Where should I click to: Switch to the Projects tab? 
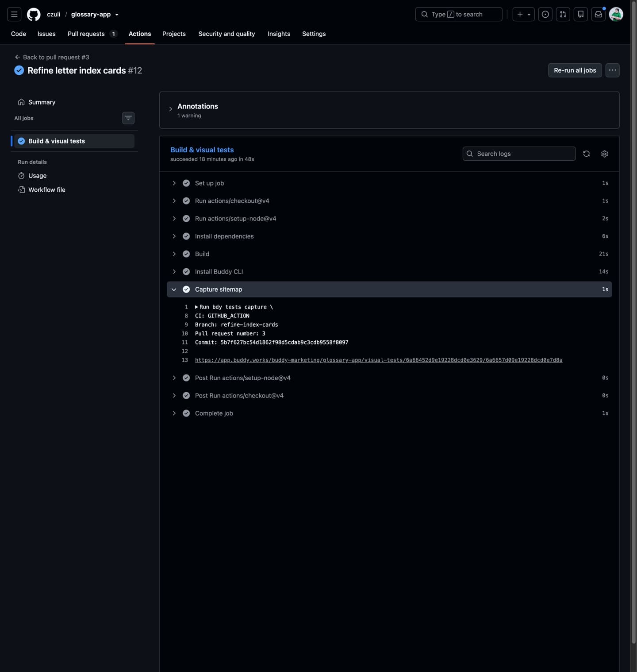coord(174,34)
